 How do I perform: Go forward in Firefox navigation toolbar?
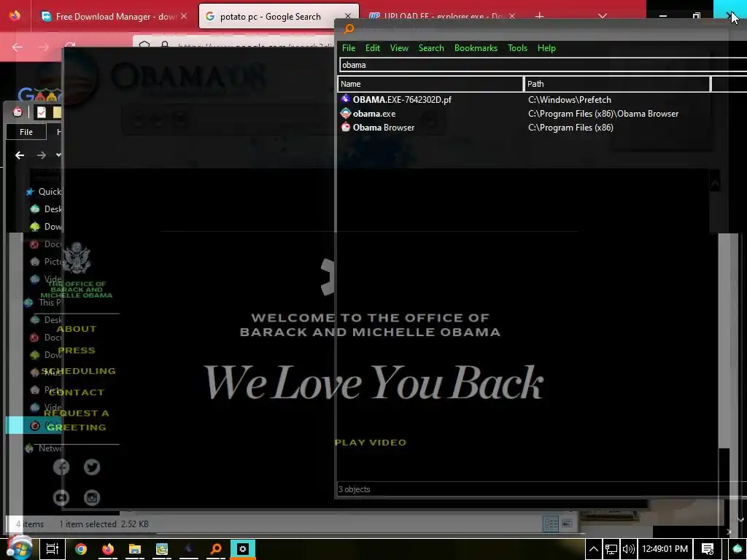[x=43, y=47]
